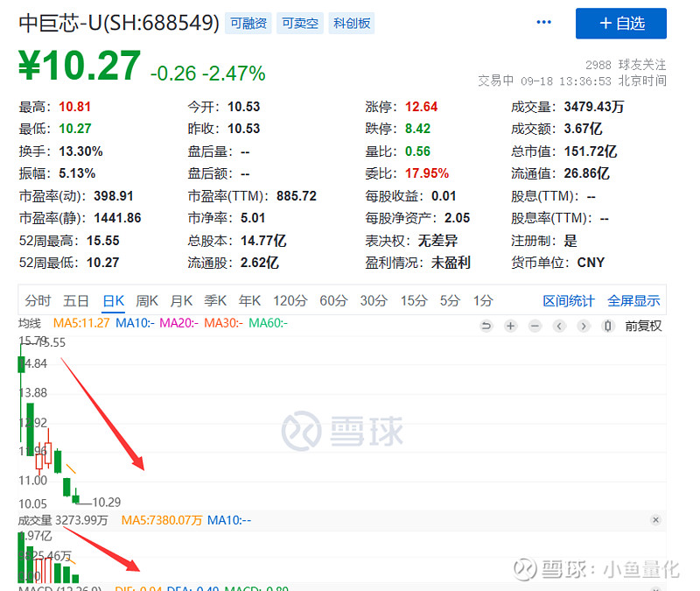The width and height of the screenshot is (700, 591).
Task: Zoom out chart with minus icon
Action: point(535,326)
